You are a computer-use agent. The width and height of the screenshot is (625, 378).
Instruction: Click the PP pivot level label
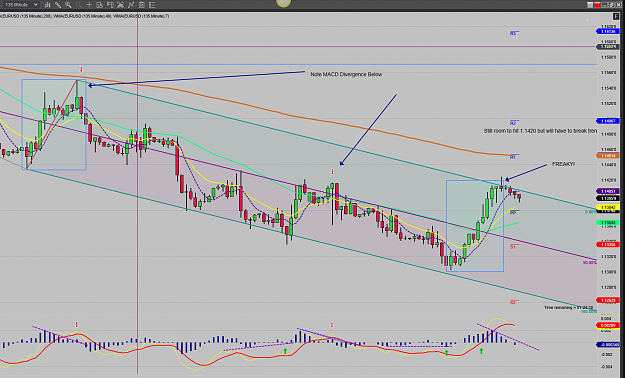(513, 213)
